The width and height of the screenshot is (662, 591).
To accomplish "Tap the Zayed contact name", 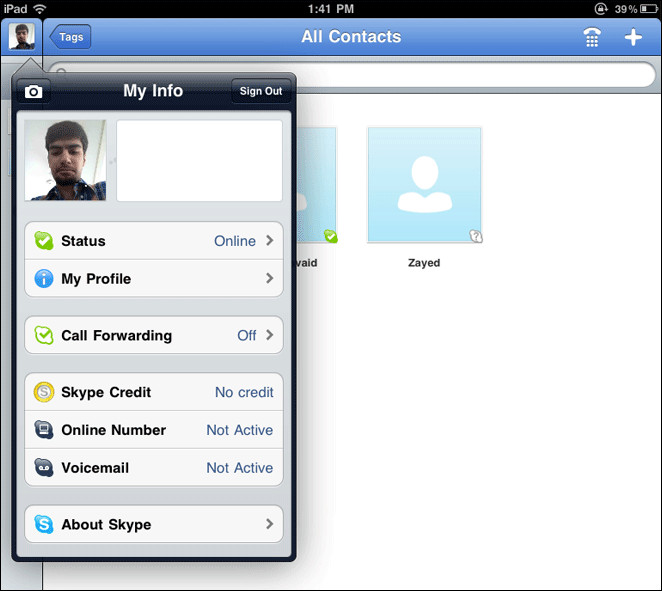I will tap(424, 263).
